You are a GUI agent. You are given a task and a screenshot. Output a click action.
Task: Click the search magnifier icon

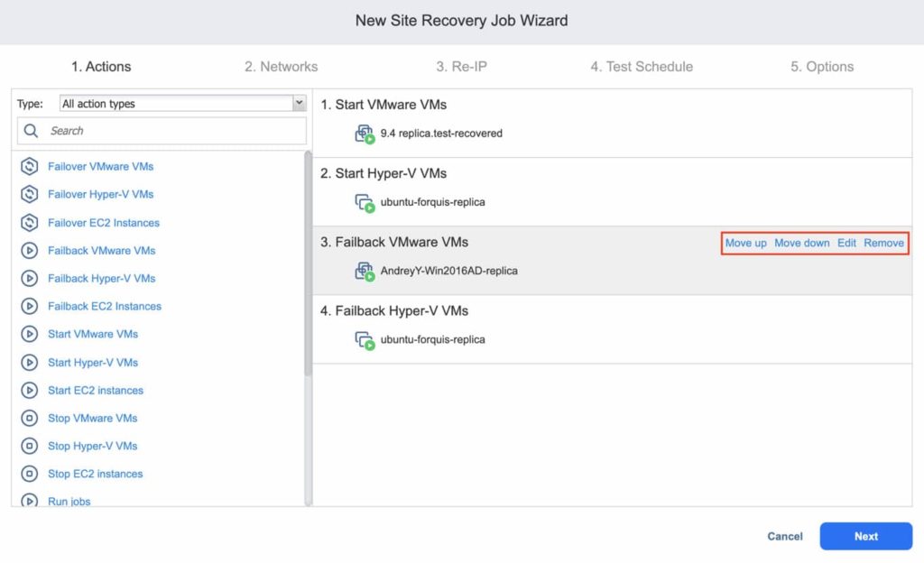pos(32,131)
